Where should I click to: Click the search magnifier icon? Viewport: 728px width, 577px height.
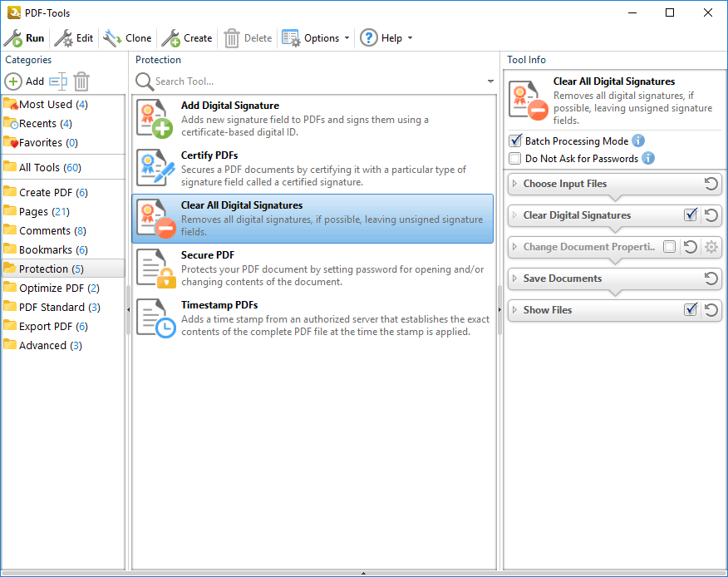click(145, 81)
